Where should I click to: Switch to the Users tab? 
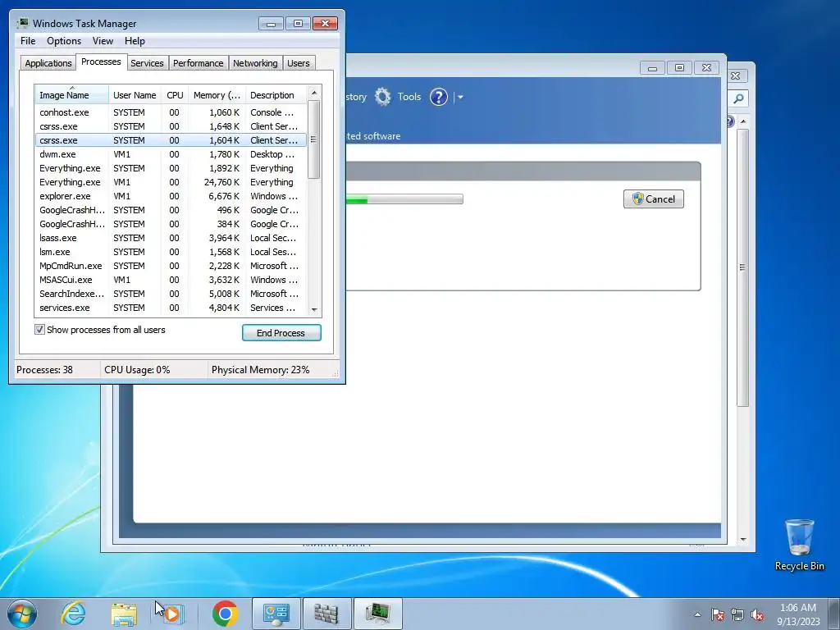coord(299,63)
